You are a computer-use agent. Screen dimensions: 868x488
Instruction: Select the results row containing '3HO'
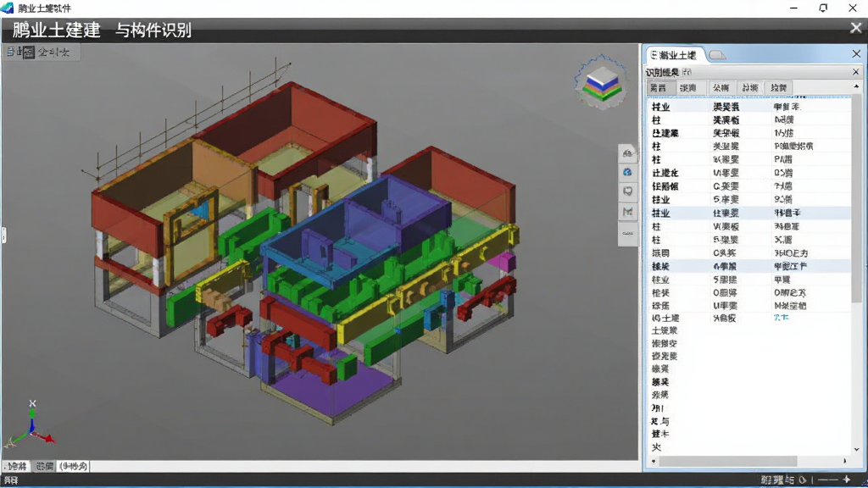click(x=749, y=252)
